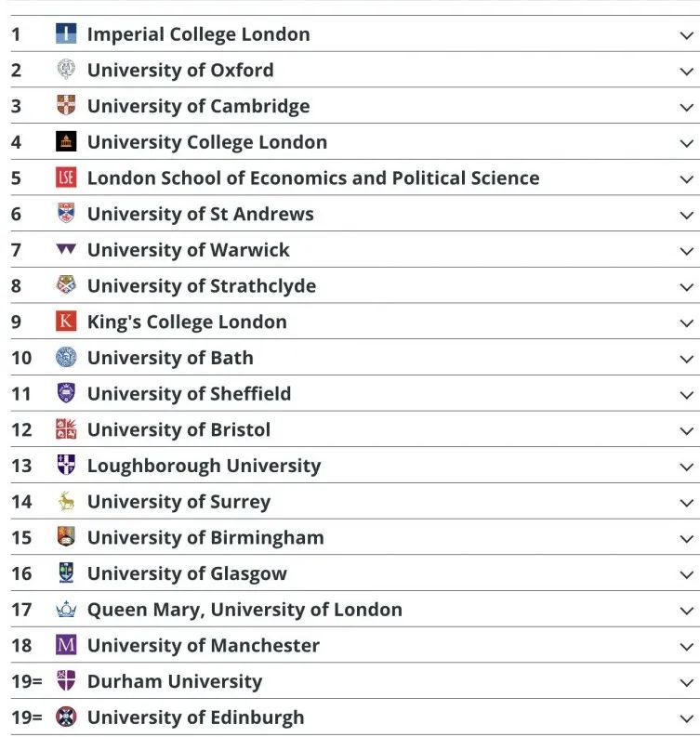This screenshot has height=737, width=700.
Task: Click the University of Cambridge shield icon
Action: pos(66,106)
